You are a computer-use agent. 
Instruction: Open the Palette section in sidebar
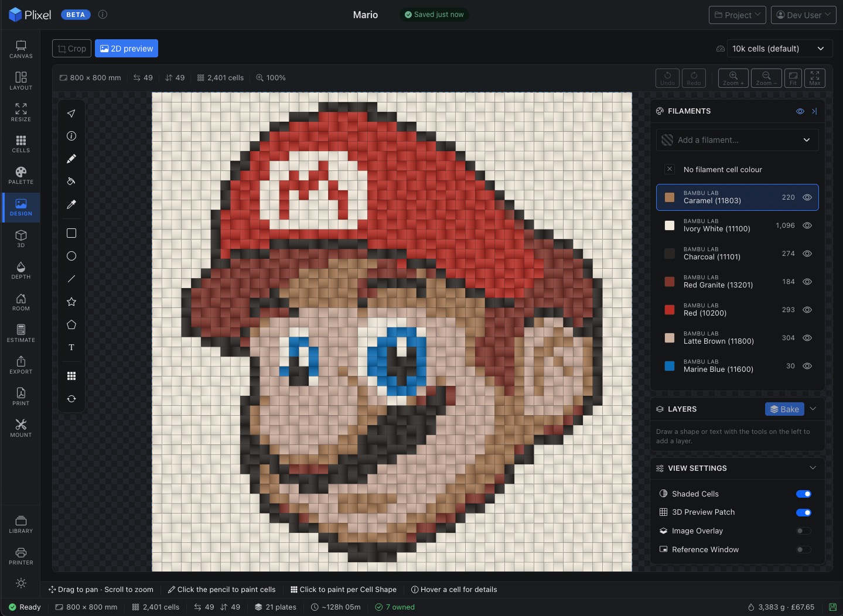[x=21, y=176]
